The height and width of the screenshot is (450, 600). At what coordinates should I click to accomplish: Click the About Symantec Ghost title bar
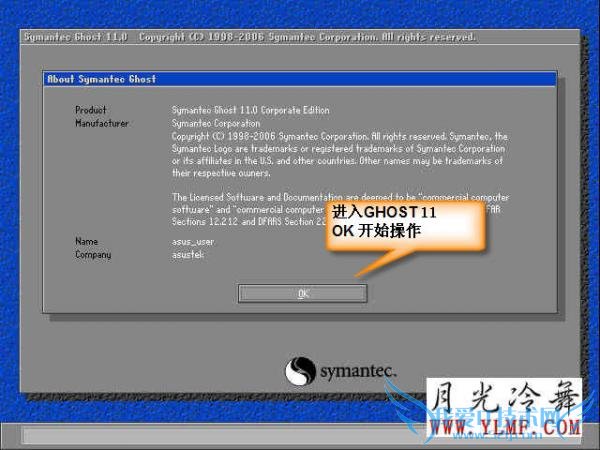point(301,79)
